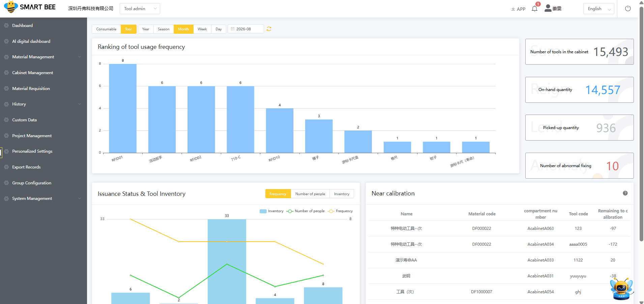Open Near calibration help question icon
Viewport: 644px width, 304px height.
tap(625, 193)
